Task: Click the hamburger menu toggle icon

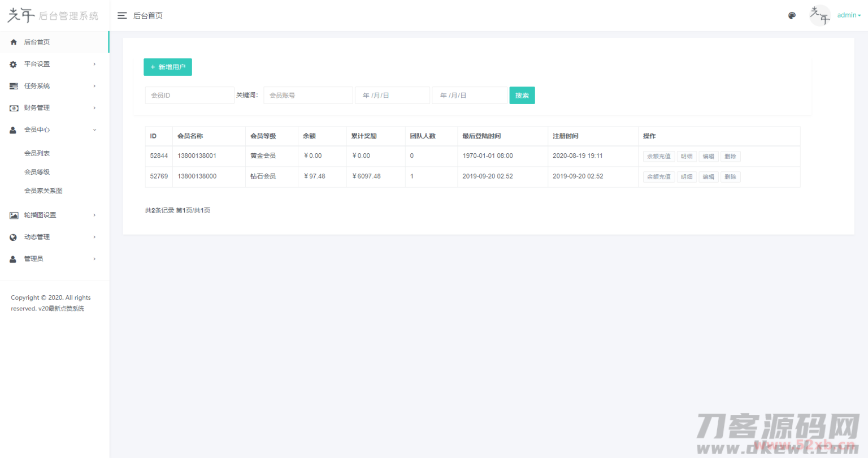Action: coord(122,16)
